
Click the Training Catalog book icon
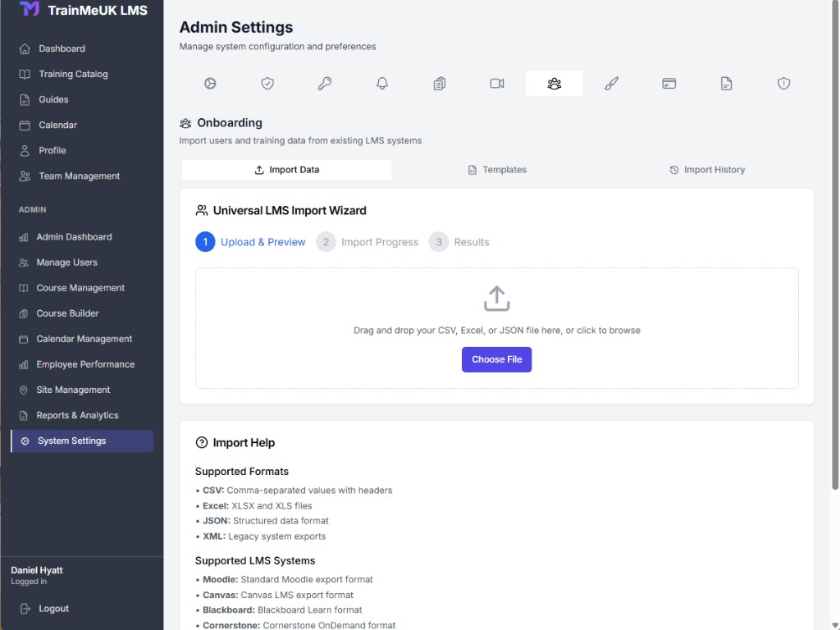pyautogui.click(x=25, y=74)
